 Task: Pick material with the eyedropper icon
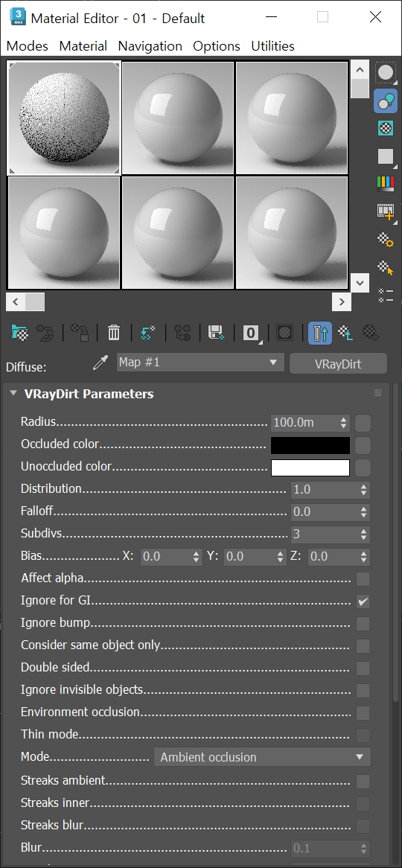(100, 363)
